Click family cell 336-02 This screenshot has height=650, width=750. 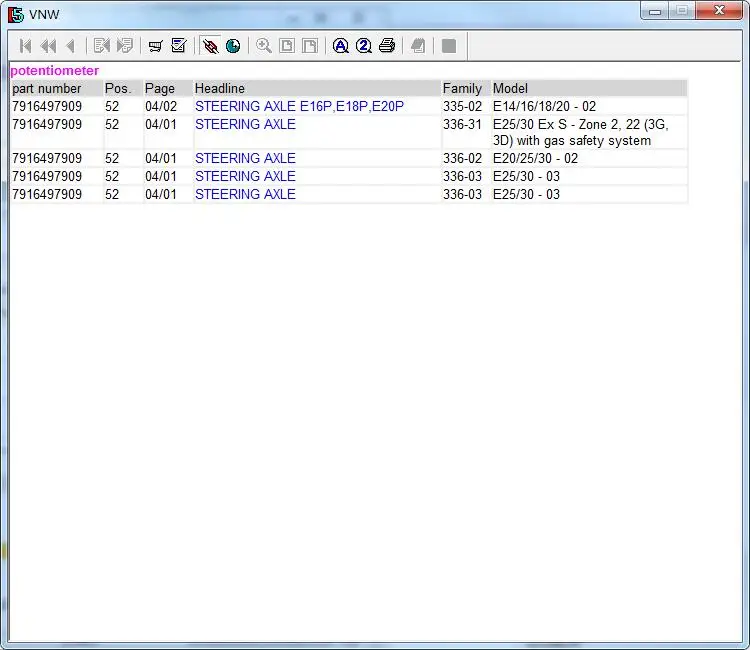[462, 158]
